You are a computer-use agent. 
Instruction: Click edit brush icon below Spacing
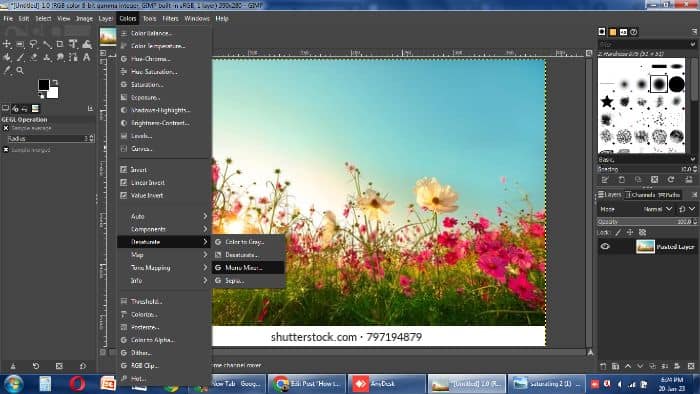coord(605,180)
